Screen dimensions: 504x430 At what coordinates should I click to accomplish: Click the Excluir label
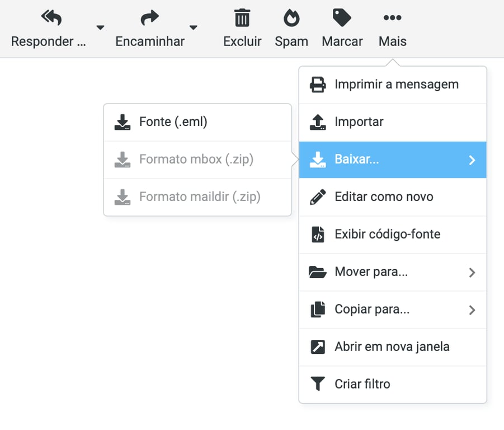(242, 41)
